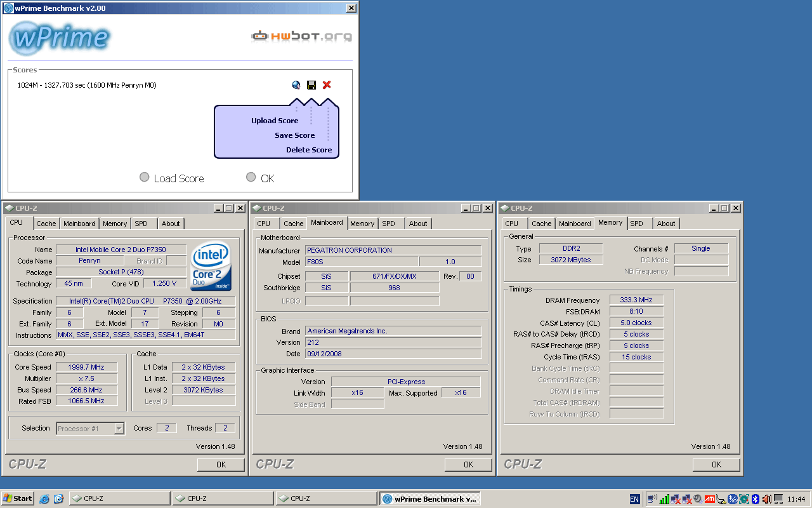
Task: Click the round blue wireless console tray icon
Action: [x=733, y=498]
